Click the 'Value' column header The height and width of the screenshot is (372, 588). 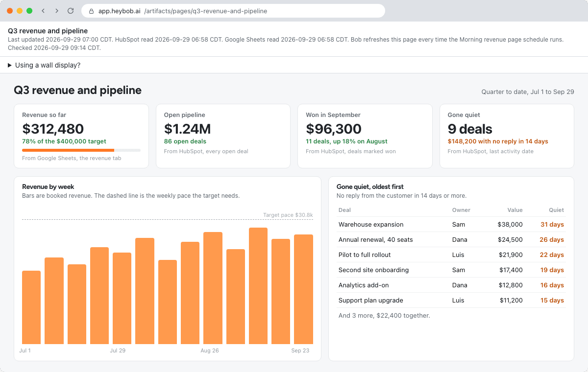coord(515,210)
